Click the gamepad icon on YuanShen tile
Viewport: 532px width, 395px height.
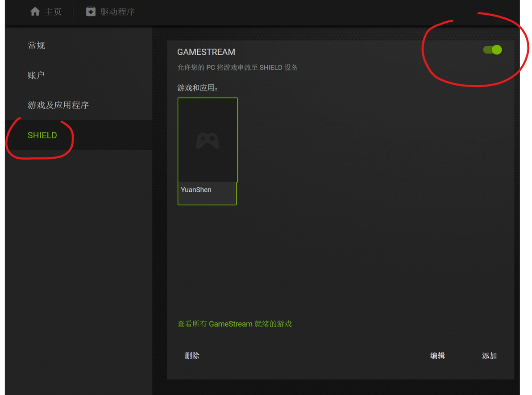click(x=208, y=141)
